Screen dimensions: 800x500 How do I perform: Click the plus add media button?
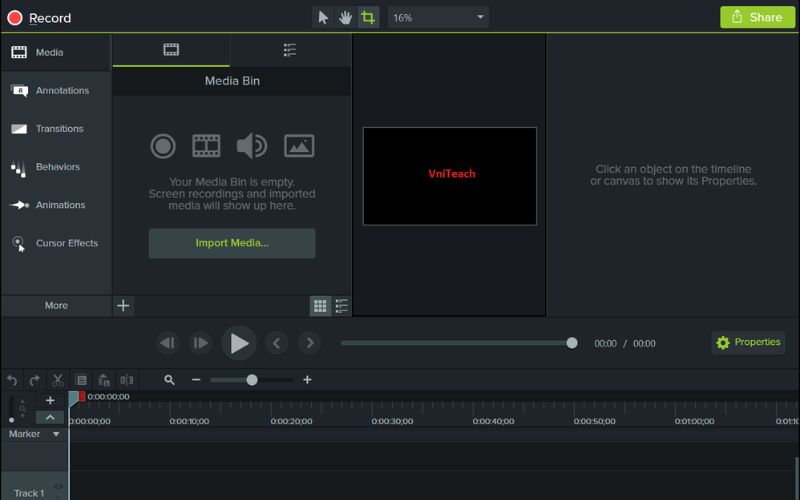[123, 306]
